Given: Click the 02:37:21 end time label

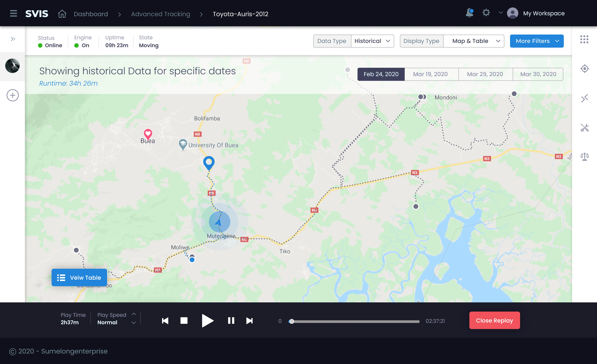Looking at the screenshot, I should [x=435, y=321].
